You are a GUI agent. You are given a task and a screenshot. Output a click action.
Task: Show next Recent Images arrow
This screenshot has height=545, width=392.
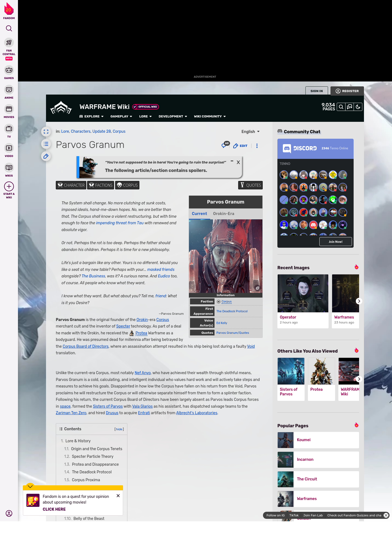359,301
